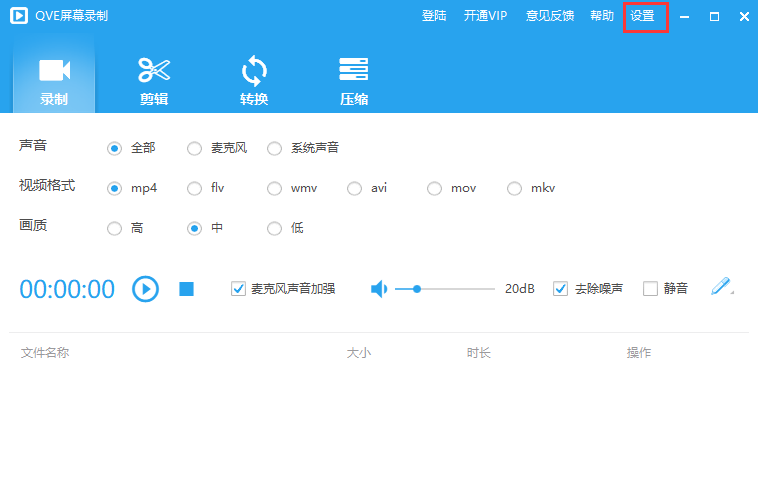Open 意见反馈 feedback
758x482 pixels.
550,16
